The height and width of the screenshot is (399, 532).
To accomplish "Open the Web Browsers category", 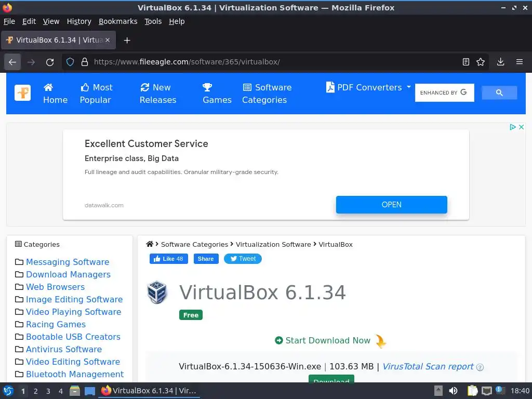I will tap(55, 287).
